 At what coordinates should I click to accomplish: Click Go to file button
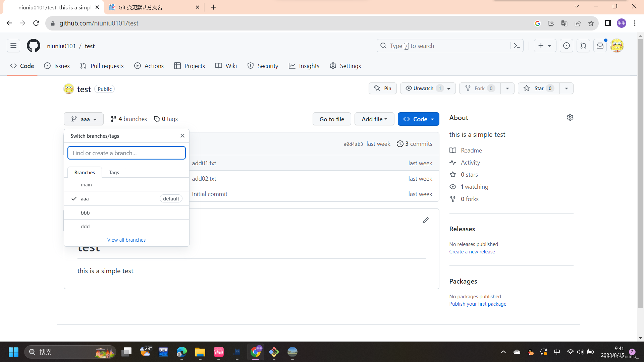pyautogui.click(x=332, y=119)
